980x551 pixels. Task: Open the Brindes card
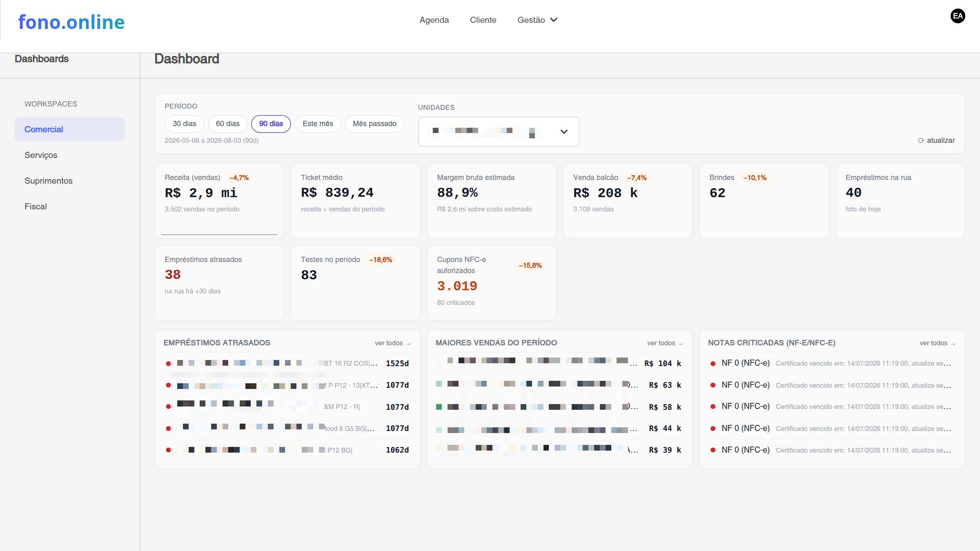[764, 201]
